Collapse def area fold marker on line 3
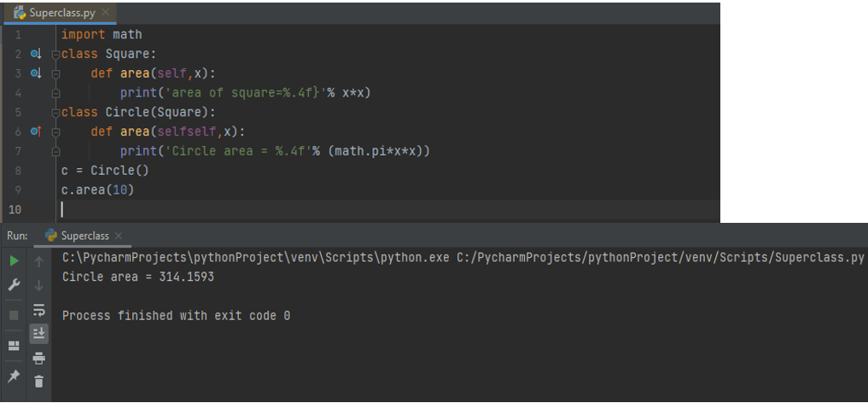The image size is (868, 403). click(x=55, y=73)
